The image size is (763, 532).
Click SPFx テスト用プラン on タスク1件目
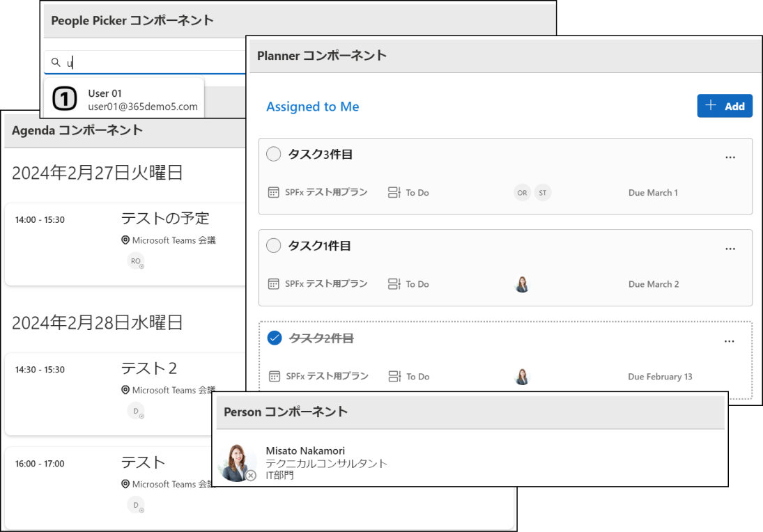[326, 283]
